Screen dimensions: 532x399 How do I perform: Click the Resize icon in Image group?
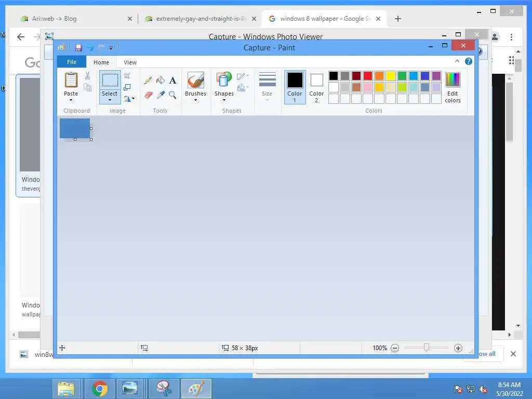click(127, 87)
